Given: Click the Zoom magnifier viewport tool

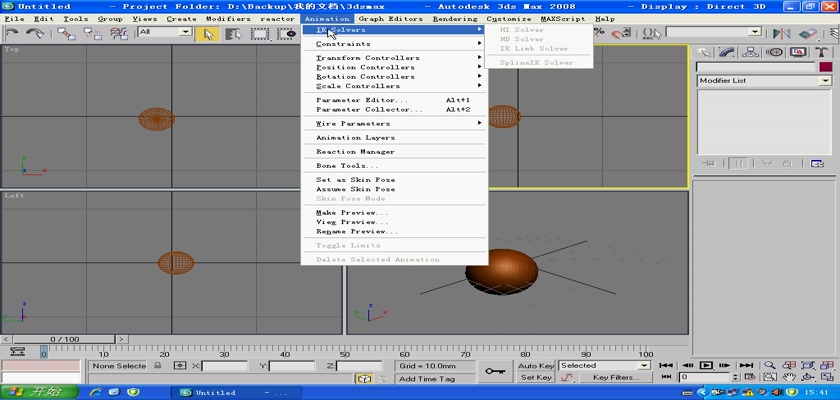Looking at the screenshot, I should 770,365.
